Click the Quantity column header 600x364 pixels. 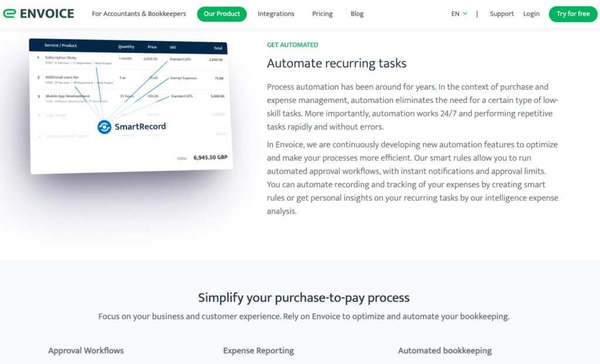pos(127,47)
